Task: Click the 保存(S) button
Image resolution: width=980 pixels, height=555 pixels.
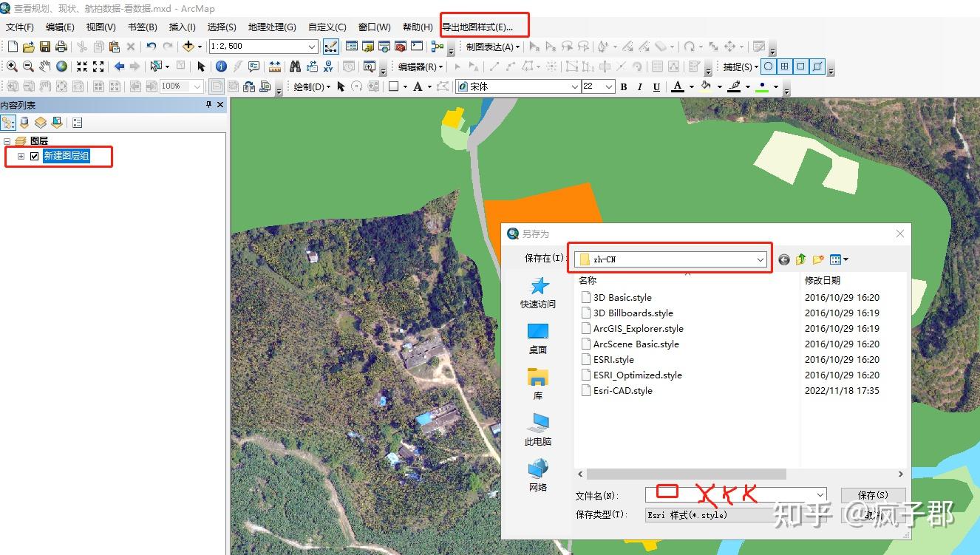Action: pos(873,494)
